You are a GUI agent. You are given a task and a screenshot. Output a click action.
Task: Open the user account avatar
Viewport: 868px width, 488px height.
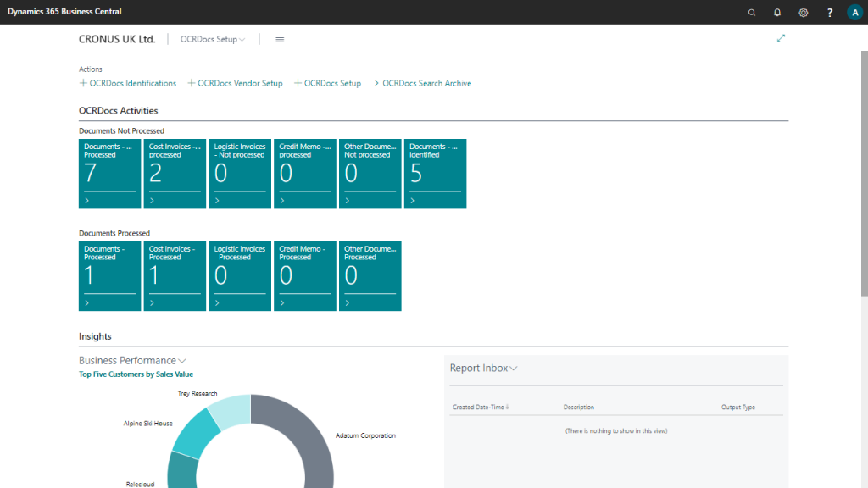tap(854, 12)
